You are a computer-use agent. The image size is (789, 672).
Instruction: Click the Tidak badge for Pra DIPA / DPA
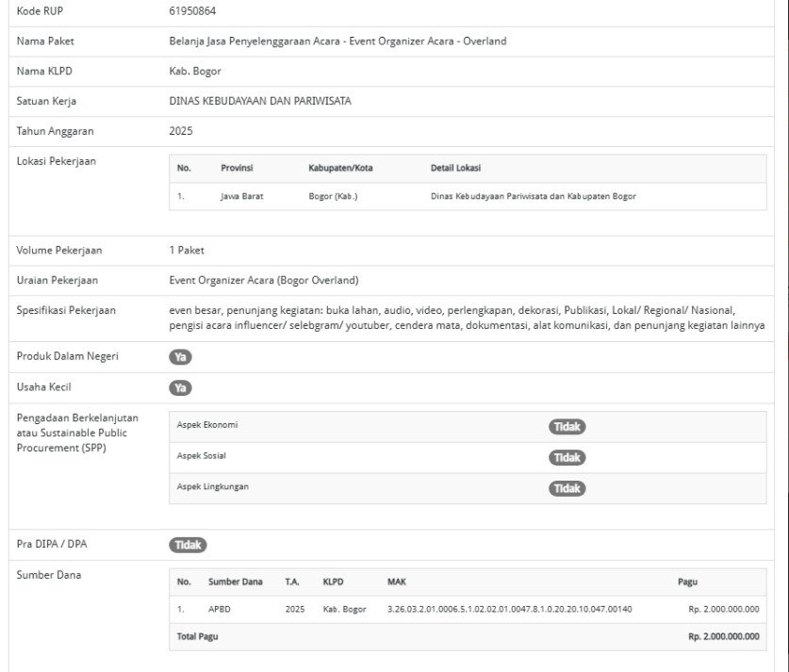pos(188,545)
